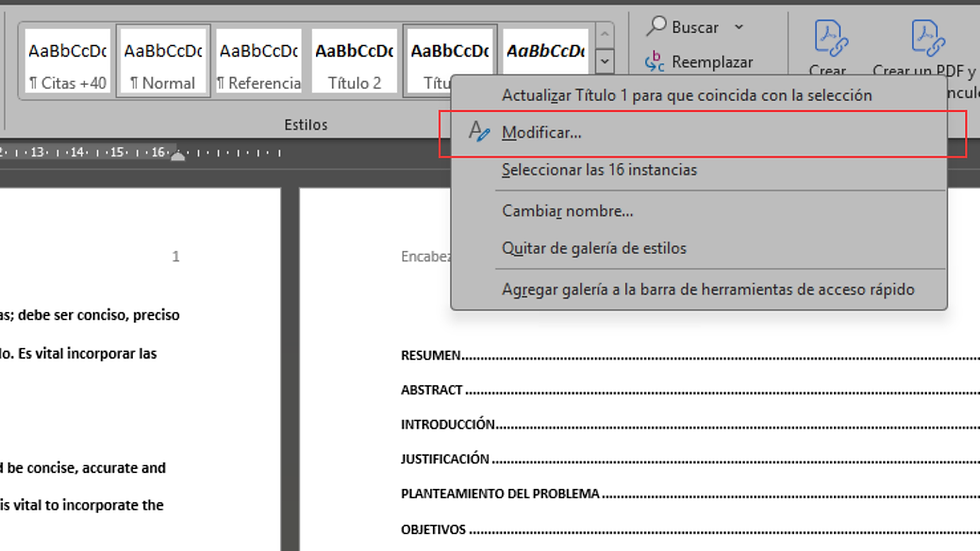Apply the italic bold style after Título 1
This screenshot has height=551, width=980.
tap(546, 51)
